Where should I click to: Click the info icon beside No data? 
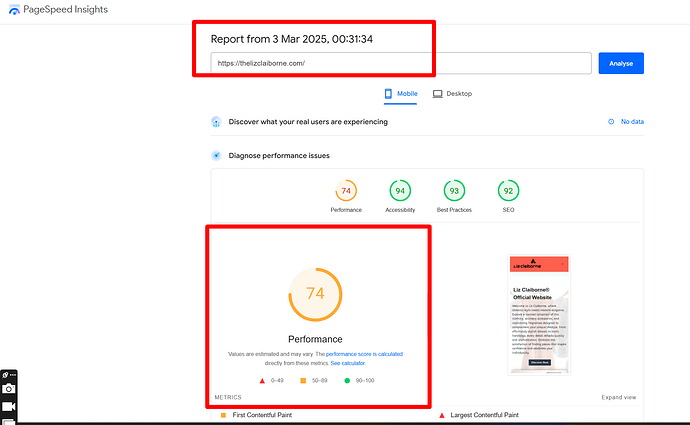tap(611, 122)
